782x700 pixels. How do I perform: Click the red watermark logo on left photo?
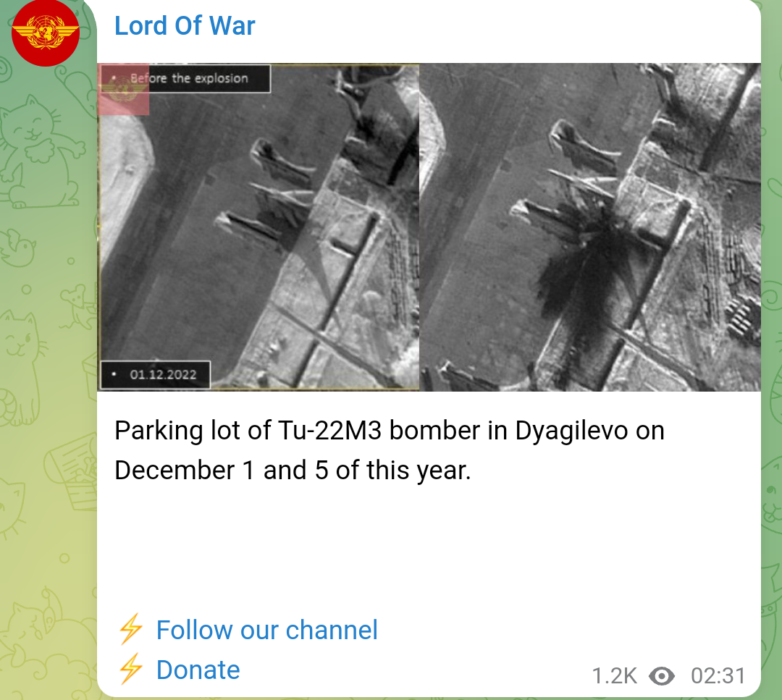click(123, 90)
